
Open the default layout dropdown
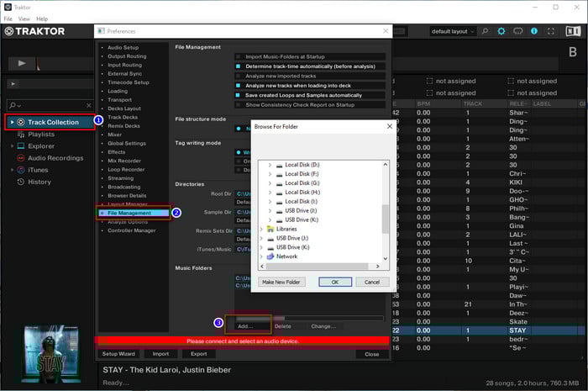[453, 31]
